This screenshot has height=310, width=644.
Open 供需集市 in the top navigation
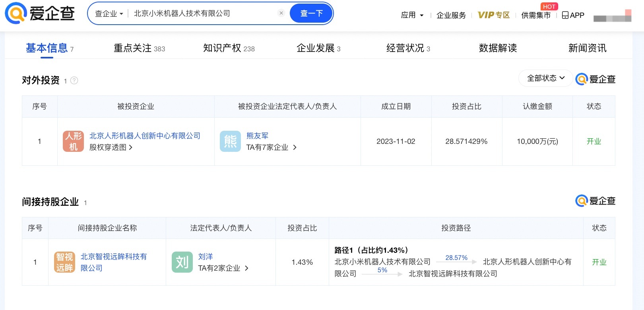pos(536,15)
